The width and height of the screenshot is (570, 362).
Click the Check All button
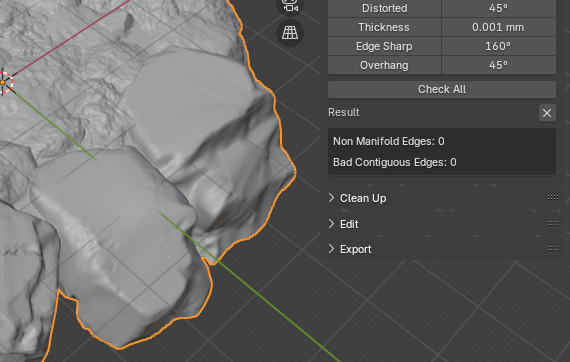442,89
